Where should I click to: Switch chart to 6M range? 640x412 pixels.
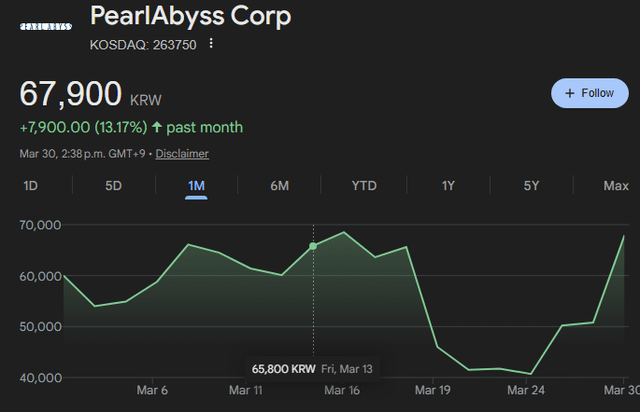click(280, 186)
